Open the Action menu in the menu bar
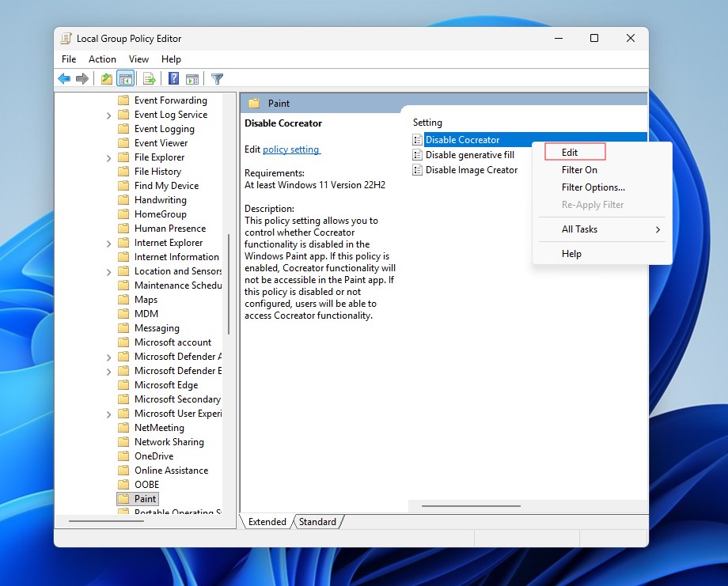Screen dimensions: 728x586 tap(102, 59)
